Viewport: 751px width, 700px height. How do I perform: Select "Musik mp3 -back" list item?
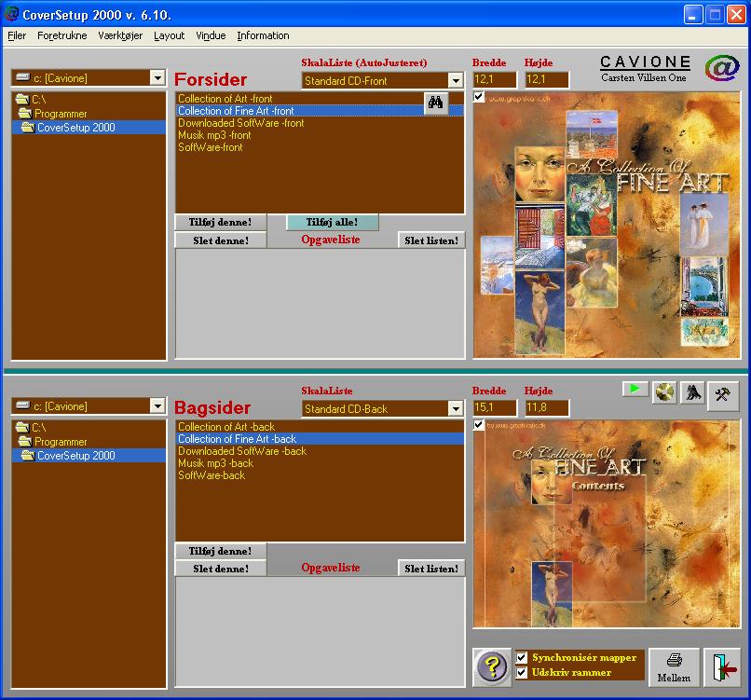(x=320, y=463)
